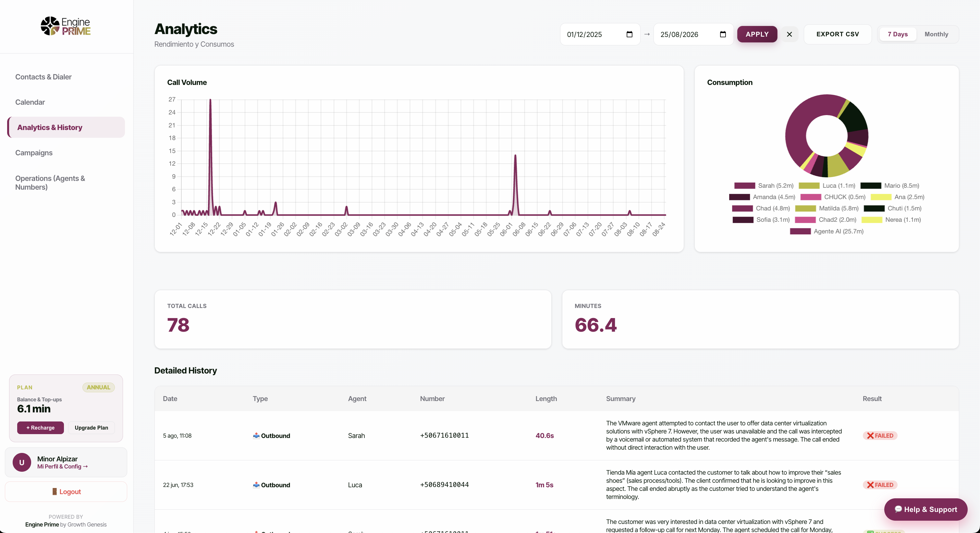
Task: Toggle Nerea (1.1m) legend swatch
Action: click(872, 220)
